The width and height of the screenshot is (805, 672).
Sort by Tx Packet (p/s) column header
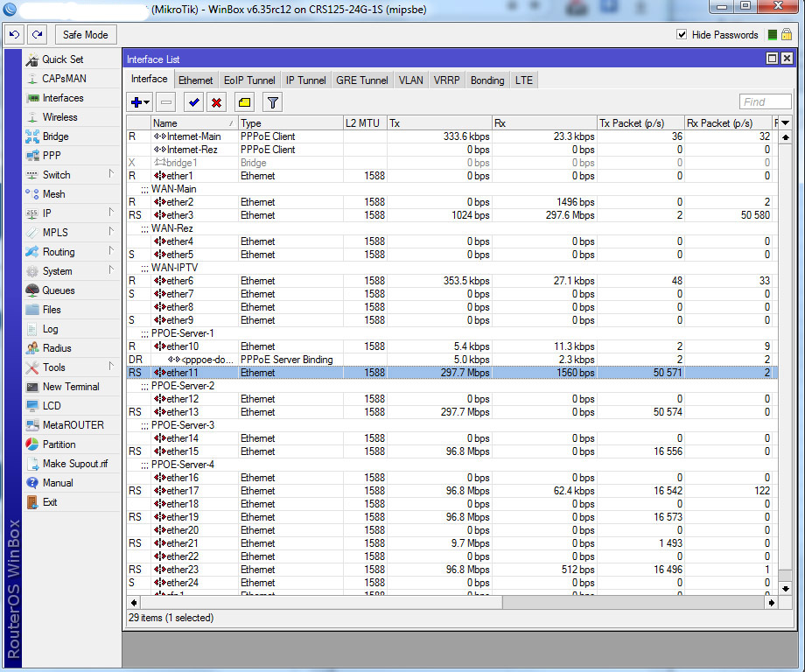pos(640,122)
